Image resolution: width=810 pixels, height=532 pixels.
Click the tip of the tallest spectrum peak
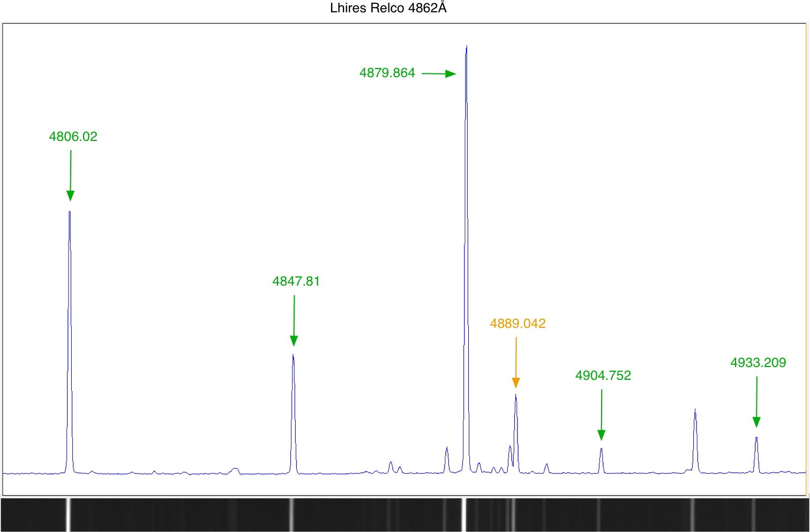click(x=467, y=47)
